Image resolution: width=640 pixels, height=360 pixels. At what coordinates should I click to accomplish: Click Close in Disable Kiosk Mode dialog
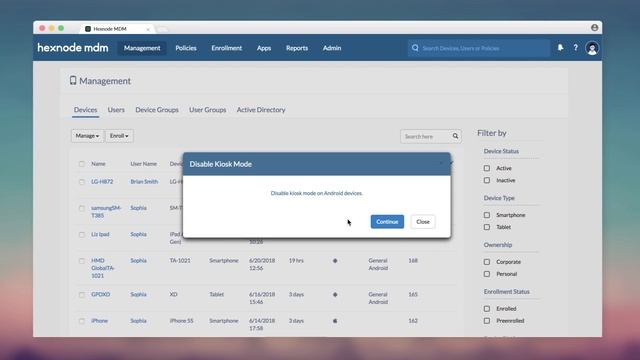click(423, 222)
